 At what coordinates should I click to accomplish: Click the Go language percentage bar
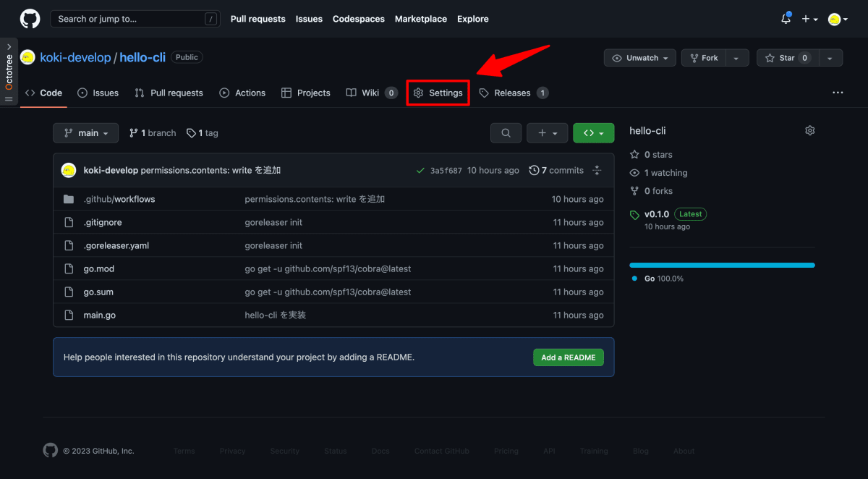721,265
